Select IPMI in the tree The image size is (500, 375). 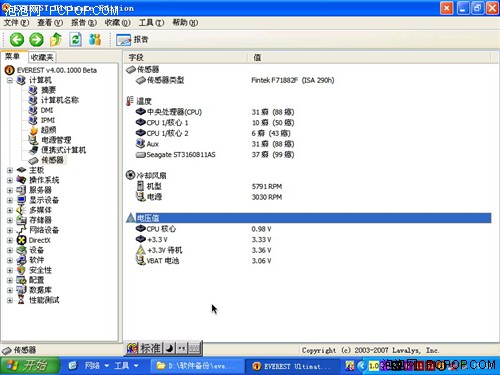click(48, 120)
